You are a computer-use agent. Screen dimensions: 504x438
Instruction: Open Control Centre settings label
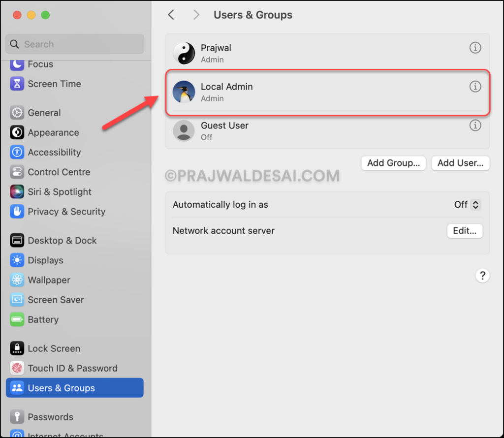pos(59,172)
